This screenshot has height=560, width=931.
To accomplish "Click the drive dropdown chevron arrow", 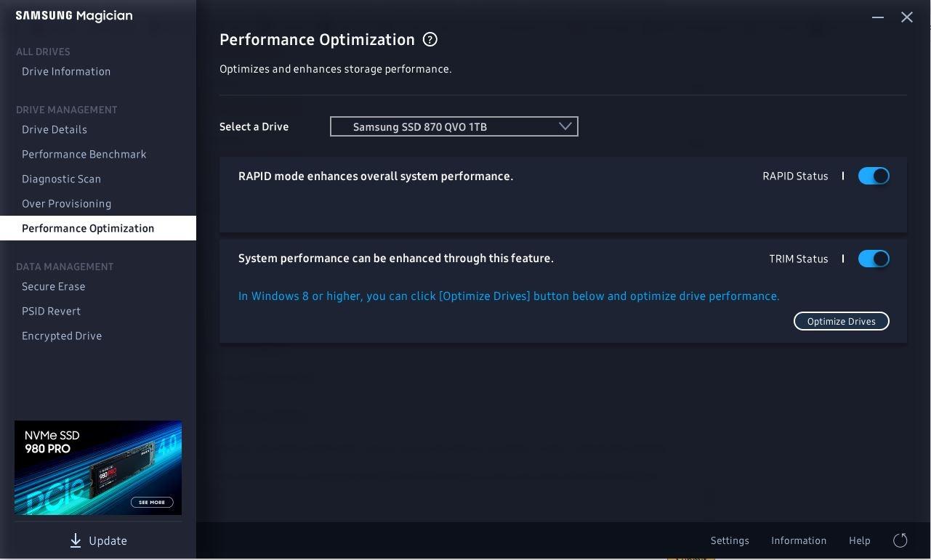I will (x=565, y=126).
